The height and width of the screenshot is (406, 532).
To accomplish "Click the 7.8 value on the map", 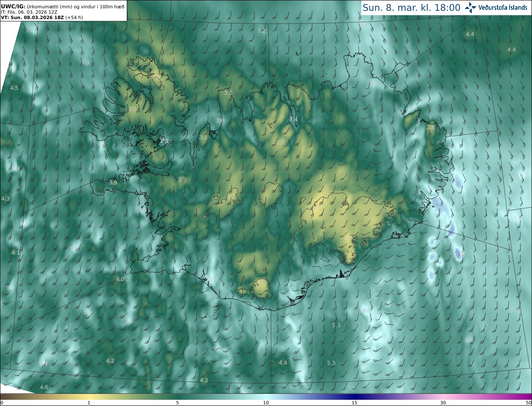I will point(219,120).
